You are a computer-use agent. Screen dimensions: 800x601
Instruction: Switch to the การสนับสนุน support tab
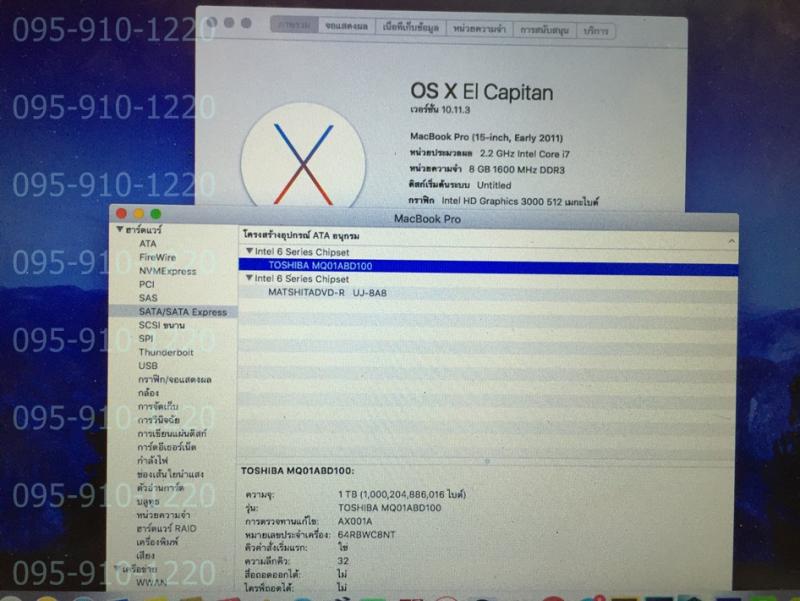pyautogui.click(x=544, y=29)
